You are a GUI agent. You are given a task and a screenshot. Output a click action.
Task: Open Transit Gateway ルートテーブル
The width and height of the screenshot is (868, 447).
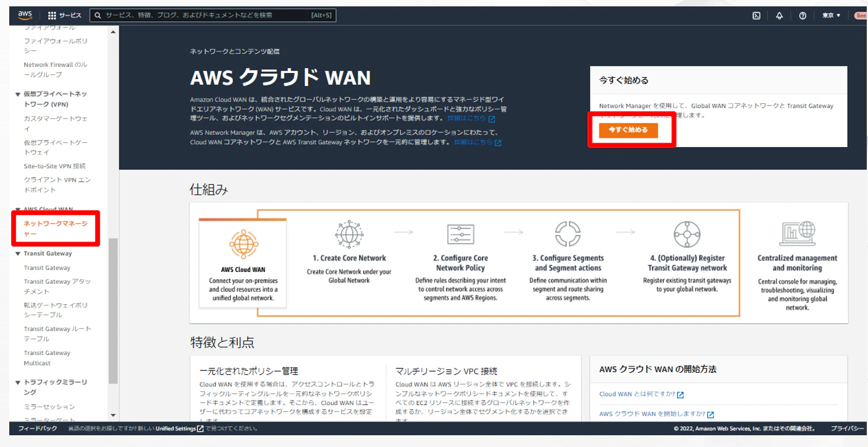point(57,334)
